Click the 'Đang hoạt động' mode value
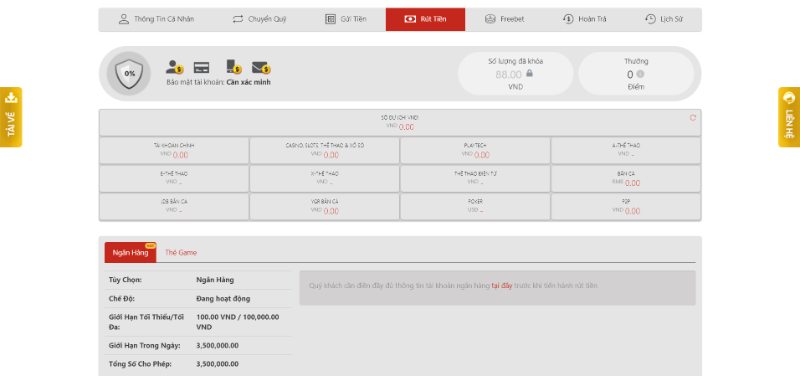The width and height of the screenshot is (800, 376). 223,299
